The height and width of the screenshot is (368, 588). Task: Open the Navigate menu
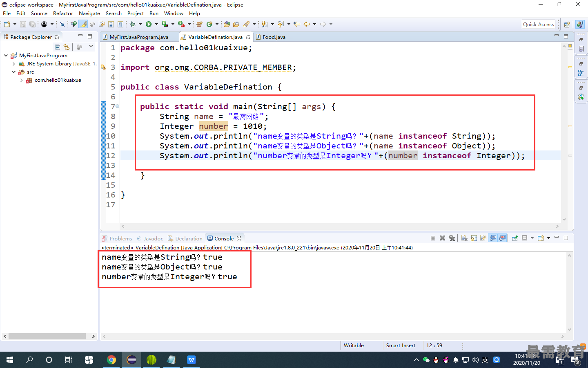pos(89,13)
